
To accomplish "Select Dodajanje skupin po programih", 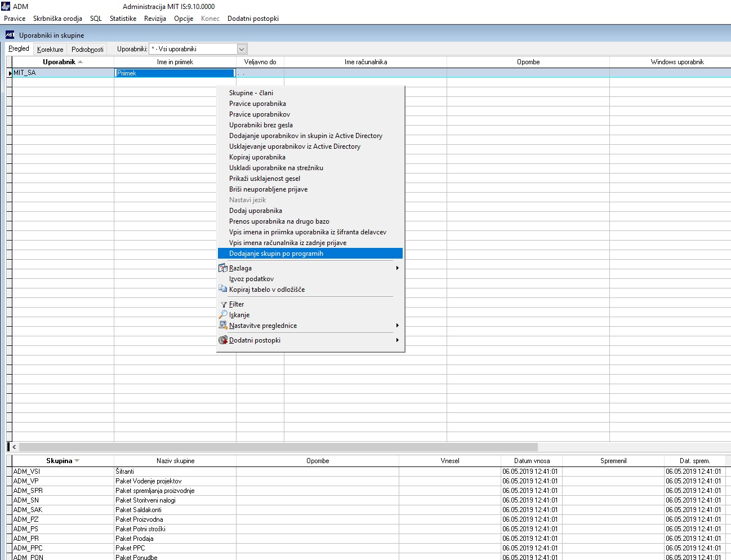I will click(310, 254).
